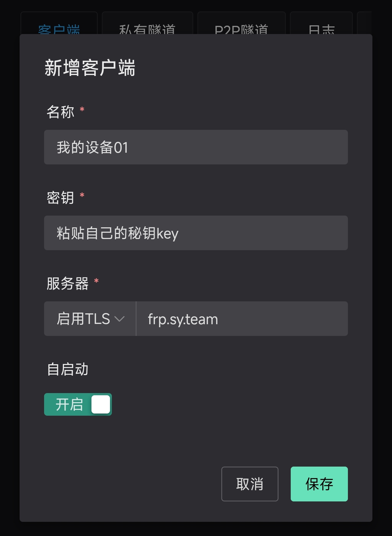The image size is (392, 536).
Task: Click the red asterisk next to 名称
Action: coord(82,109)
